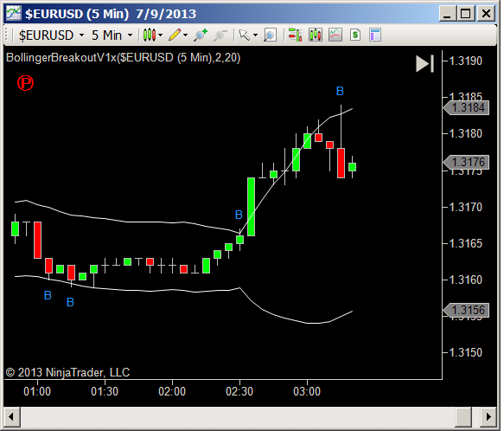
Task: Click the 1.3150 price axis label
Action: [x=465, y=352]
